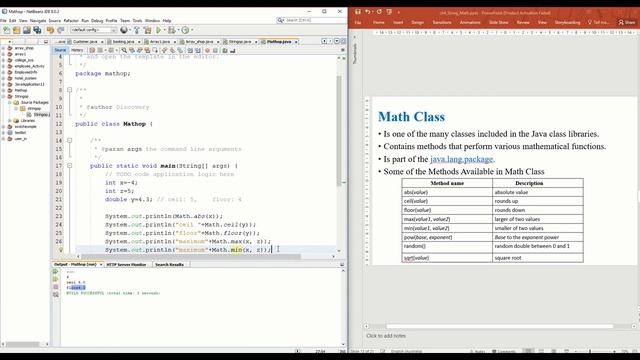The height and width of the screenshot is (360, 640).
Task: Open editor tabs list dropdown arrow
Action: tap(337, 41)
